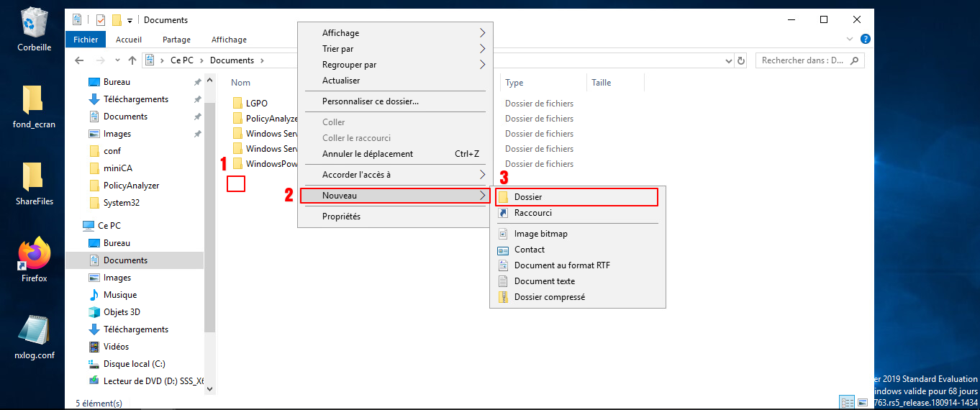Open Firefox from the desktop shortcut
The width and height of the screenshot is (980, 410).
[34, 256]
